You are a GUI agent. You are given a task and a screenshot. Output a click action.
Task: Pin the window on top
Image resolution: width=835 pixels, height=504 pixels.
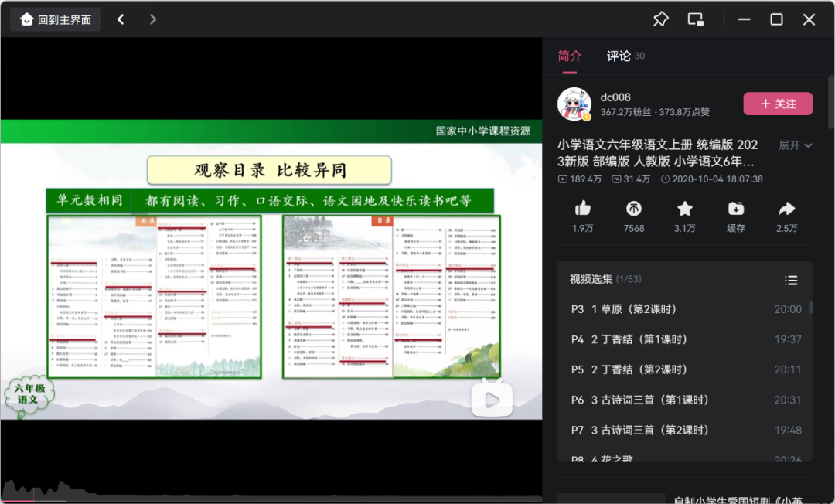point(660,19)
